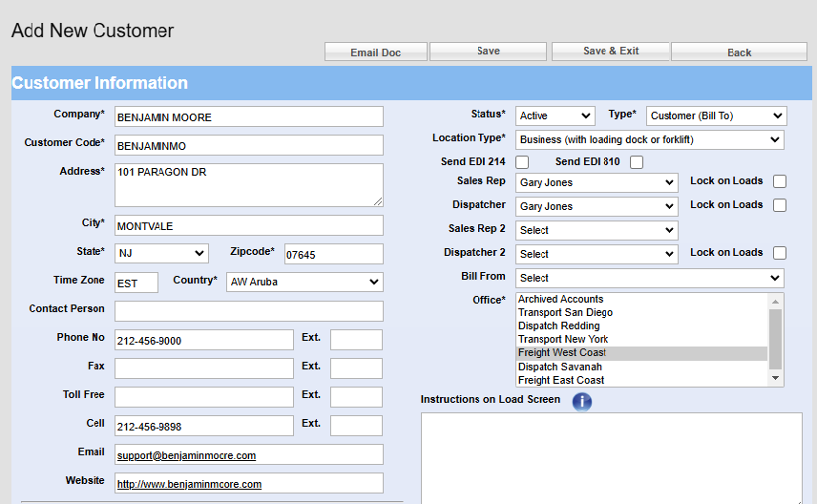The height and width of the screenshot is (504, 817).
Task: Select Freight East Coast in the Office list
Action: pos(642,381)
